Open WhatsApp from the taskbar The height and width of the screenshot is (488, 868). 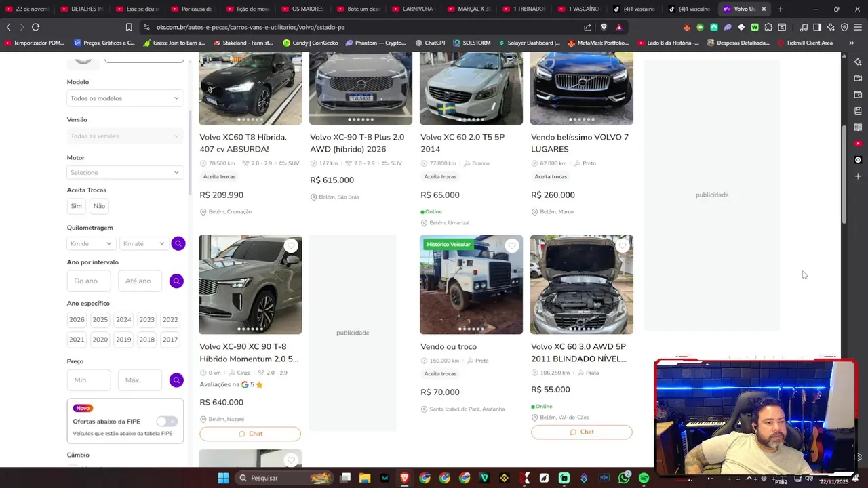(x=624, y=478)
